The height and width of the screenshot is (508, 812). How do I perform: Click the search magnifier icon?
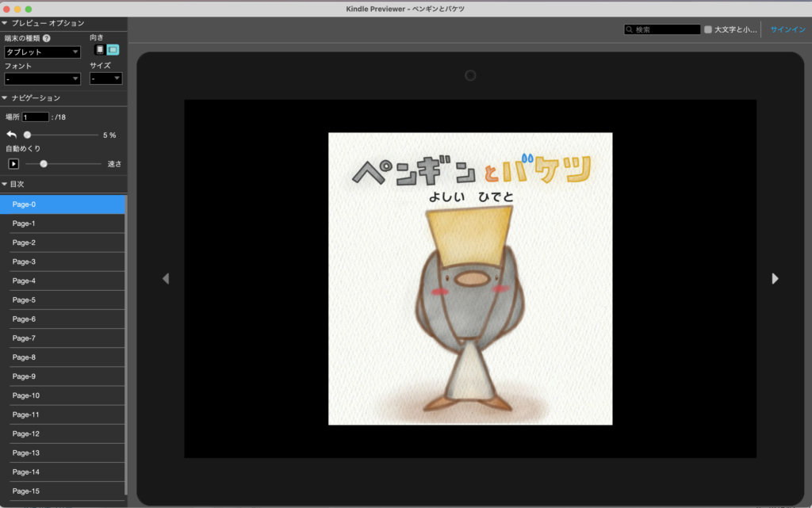click(x=629, y=29)
